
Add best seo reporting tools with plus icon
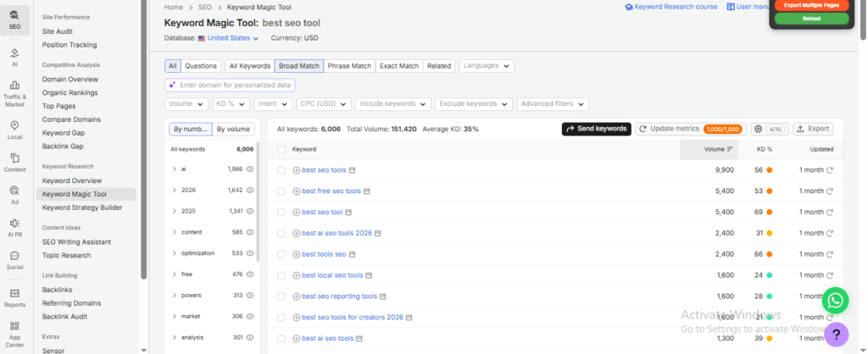(296, 296)
